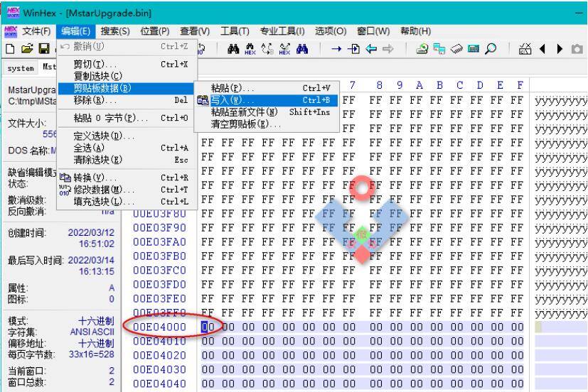The image size is (588, 392).
Task: Click the blue binoculars search icon
Action: [x=302, y=49]
